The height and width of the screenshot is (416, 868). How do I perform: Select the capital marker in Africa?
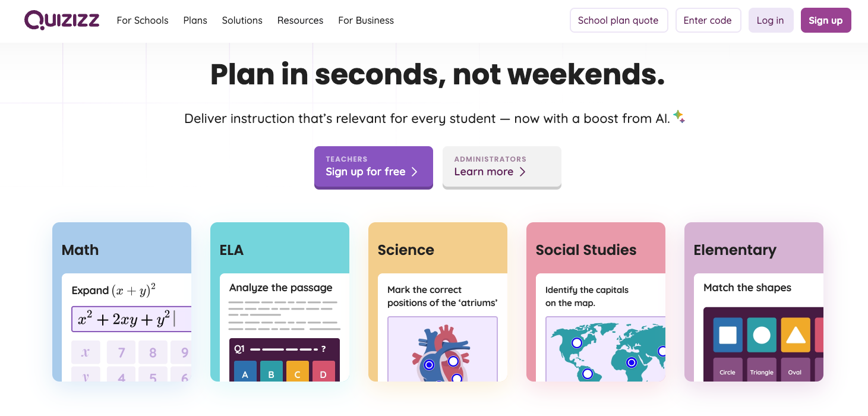click(632, 361)
